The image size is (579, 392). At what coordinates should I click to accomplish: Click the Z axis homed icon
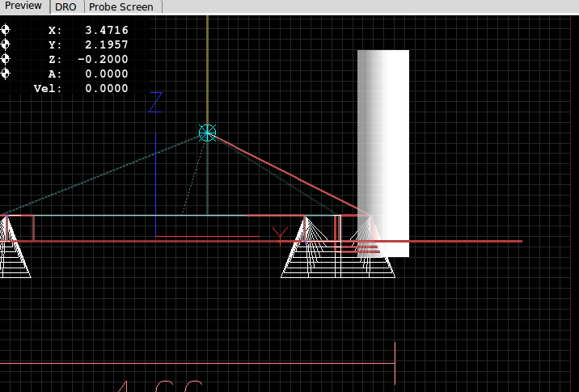6,59
